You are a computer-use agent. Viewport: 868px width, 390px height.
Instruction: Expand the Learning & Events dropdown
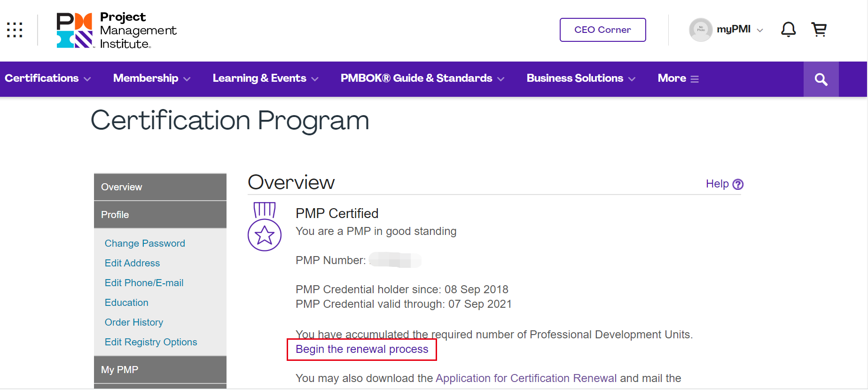(265, 78)
